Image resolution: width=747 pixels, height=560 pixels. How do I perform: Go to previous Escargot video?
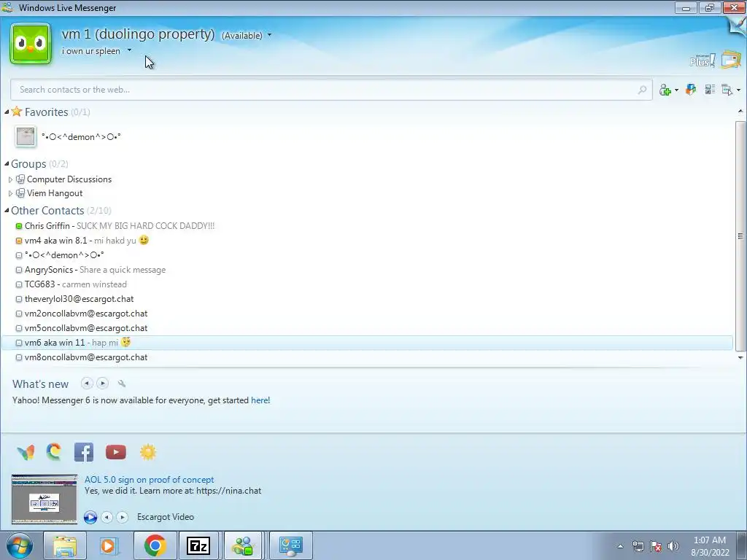(107, 517)
